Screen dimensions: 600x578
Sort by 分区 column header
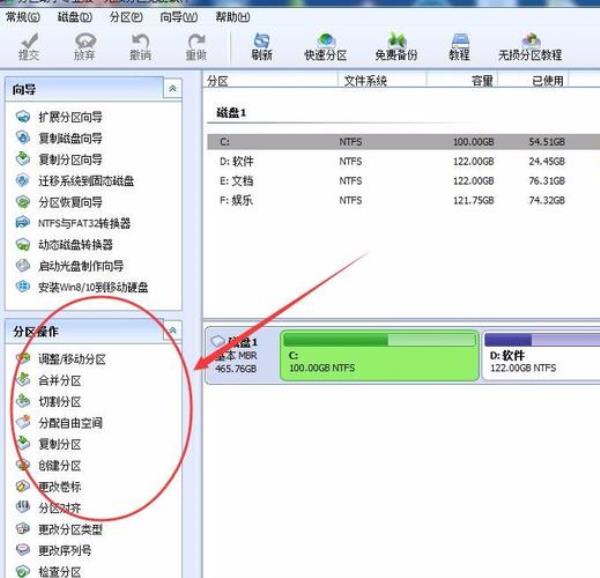click(270, 81)
